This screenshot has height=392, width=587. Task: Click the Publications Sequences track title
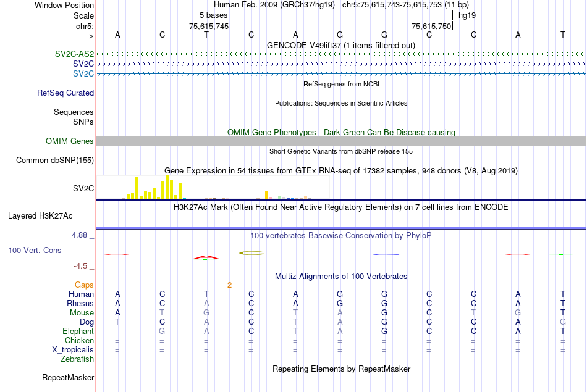341,103
